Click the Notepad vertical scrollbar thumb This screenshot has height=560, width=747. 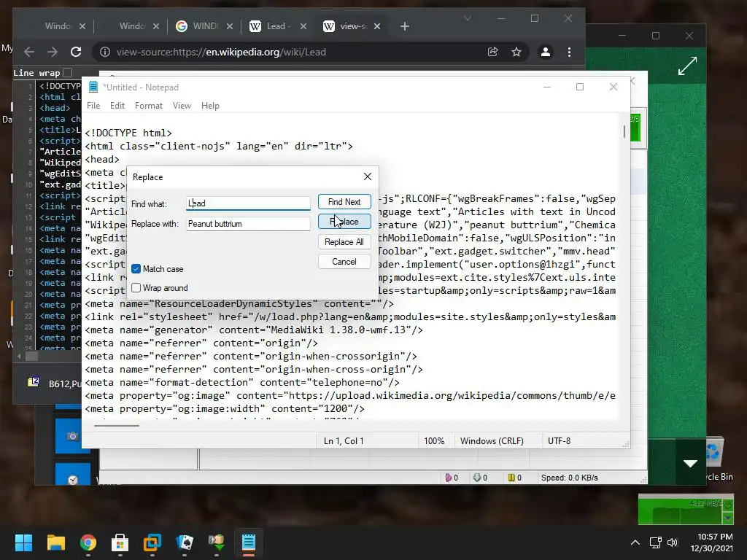624,131
